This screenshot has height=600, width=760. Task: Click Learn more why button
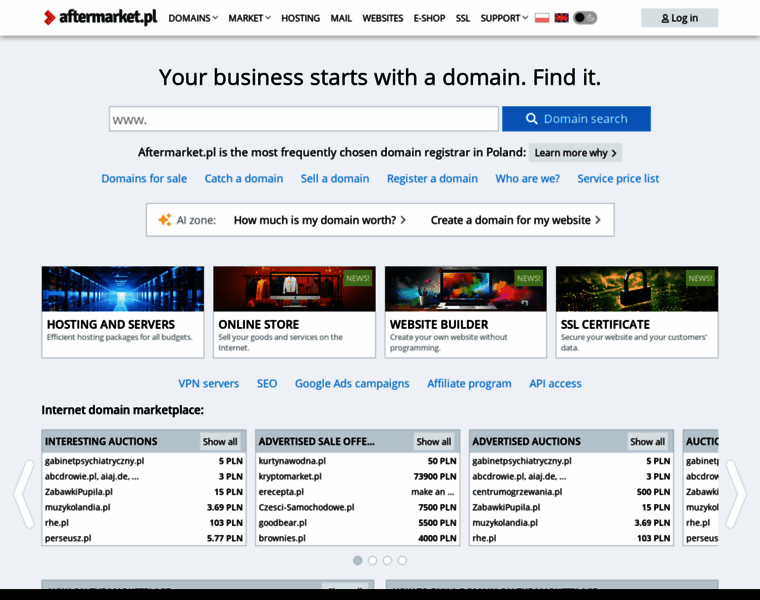coord(575,153)
